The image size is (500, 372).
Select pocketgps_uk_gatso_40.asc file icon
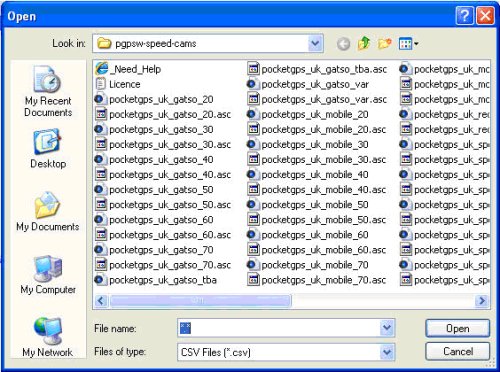[x=101, y=174]
